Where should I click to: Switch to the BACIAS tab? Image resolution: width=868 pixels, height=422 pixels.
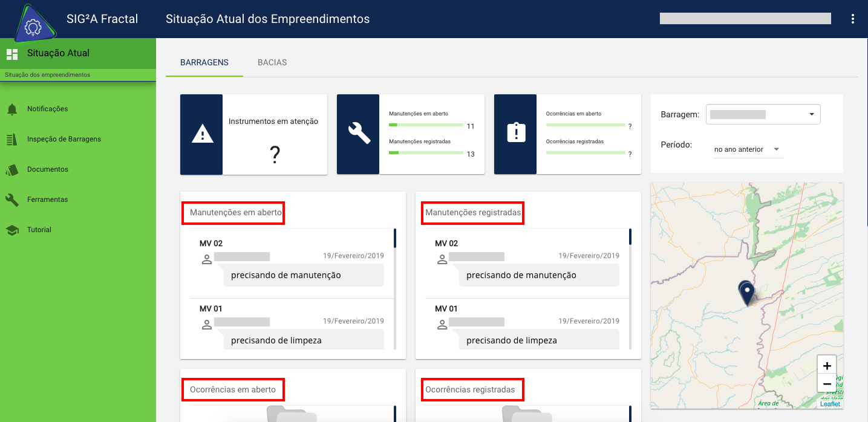coord(272,62)
